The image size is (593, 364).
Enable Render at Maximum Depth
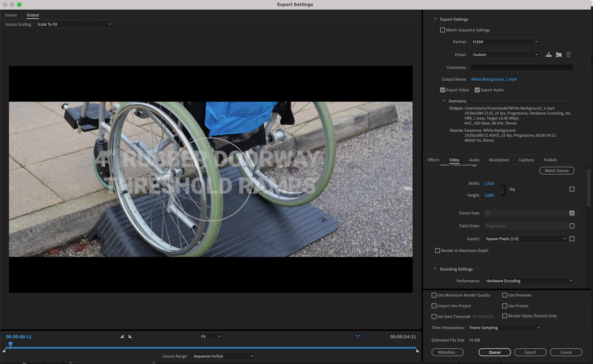[x=438, y=251]
